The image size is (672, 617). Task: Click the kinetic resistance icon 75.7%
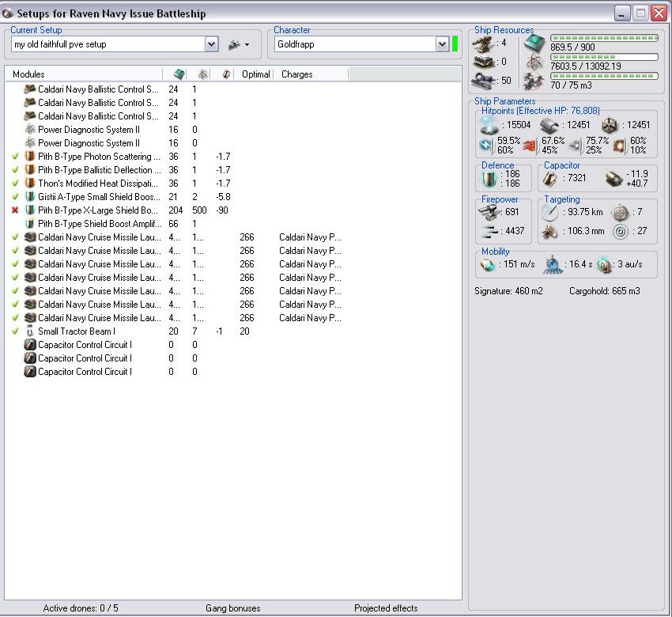[576, 146]
